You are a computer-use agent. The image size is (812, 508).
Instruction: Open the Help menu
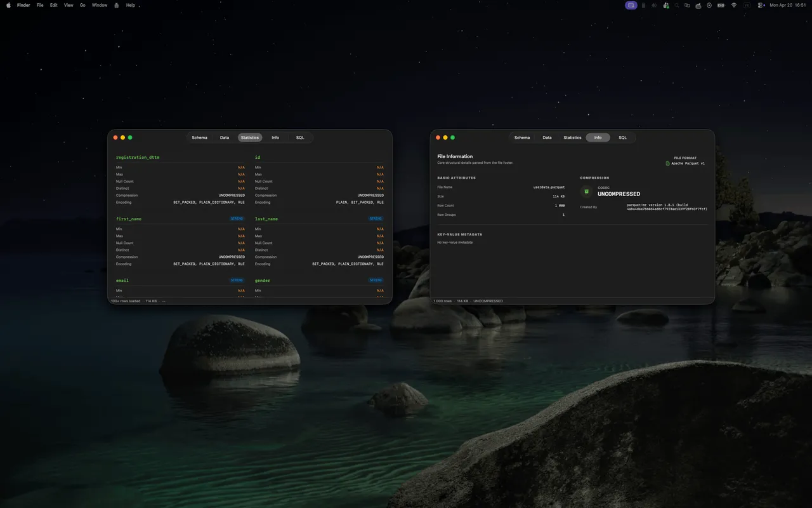pyautogui.click(x=131, y=5)
